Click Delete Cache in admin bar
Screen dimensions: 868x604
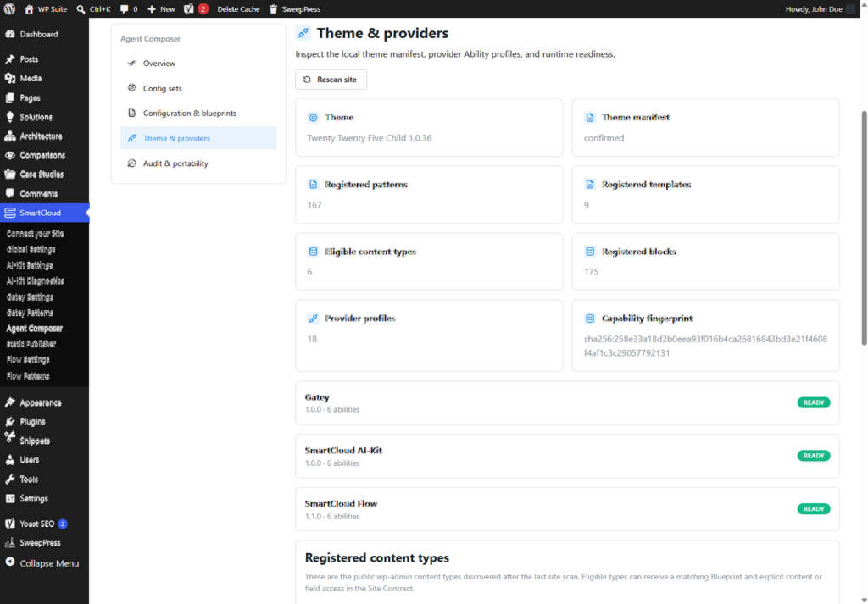(x=238, y=8)
